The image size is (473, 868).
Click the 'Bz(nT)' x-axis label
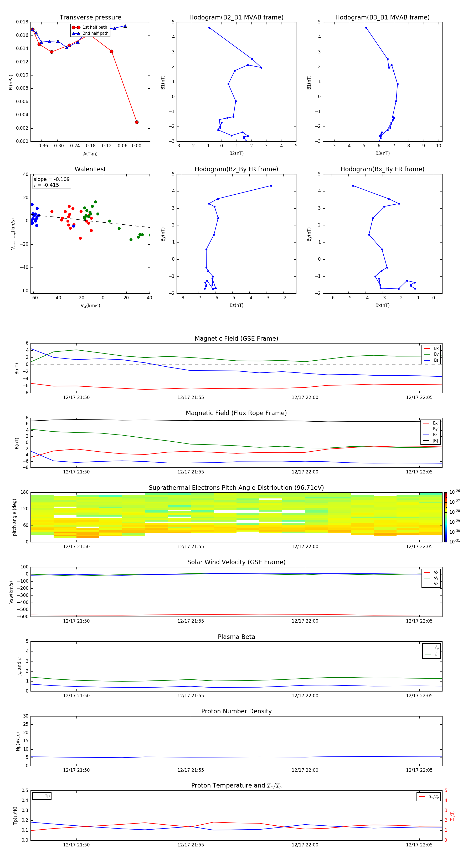[x=236, y=305]
